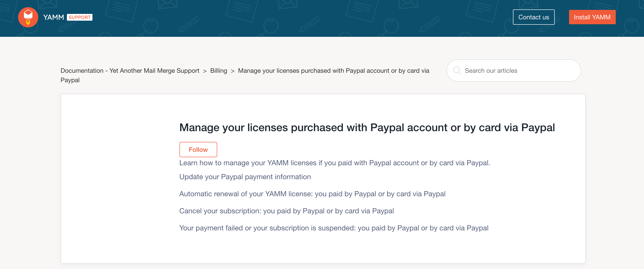Open the Automatic renewal of YAMM license link
This screenshot has height=269, width=644.
click(x=312, y=194)
